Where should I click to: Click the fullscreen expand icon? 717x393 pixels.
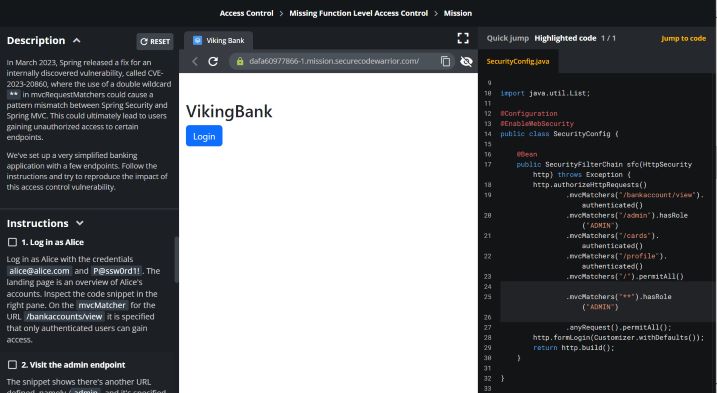pyautogui.click(x=463, y=38)
